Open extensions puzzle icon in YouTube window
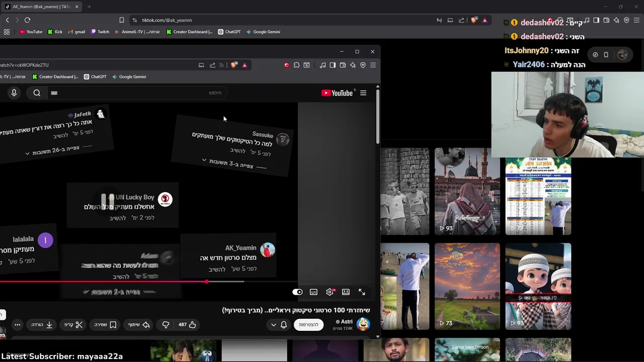The image size is (644, 362). [x=296, y=65]
